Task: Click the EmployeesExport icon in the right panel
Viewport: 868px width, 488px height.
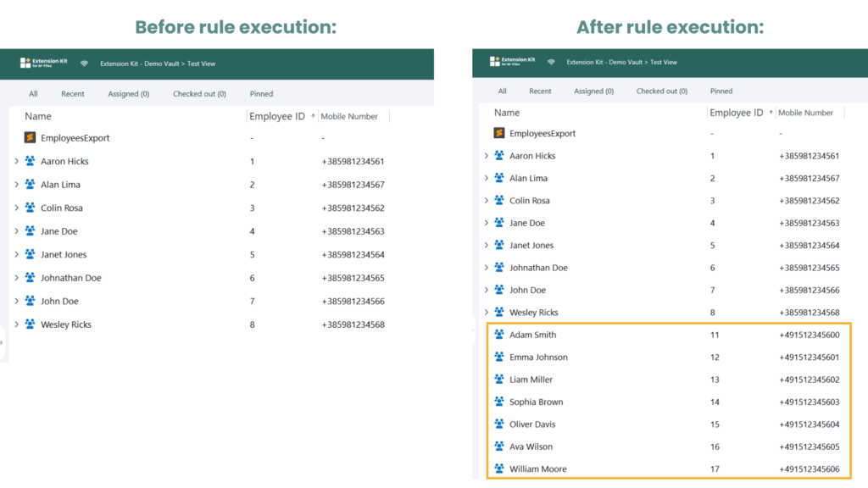Action: [499, 133]
